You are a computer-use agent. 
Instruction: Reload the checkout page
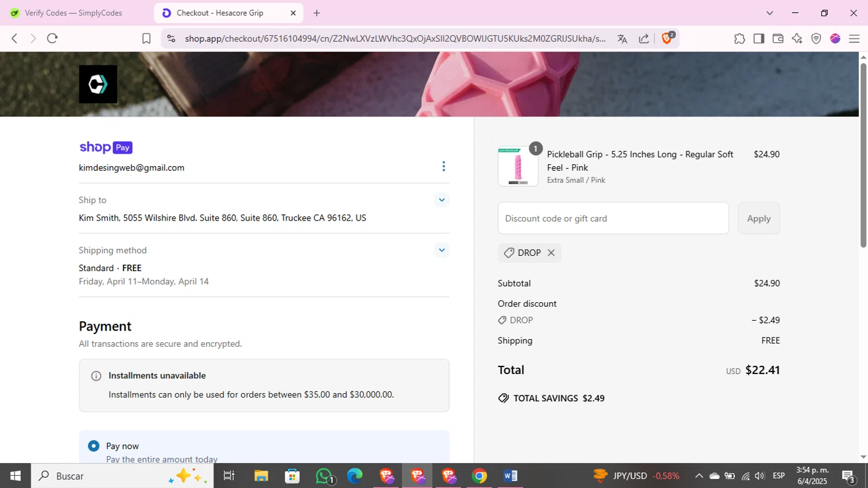(53, 38)
